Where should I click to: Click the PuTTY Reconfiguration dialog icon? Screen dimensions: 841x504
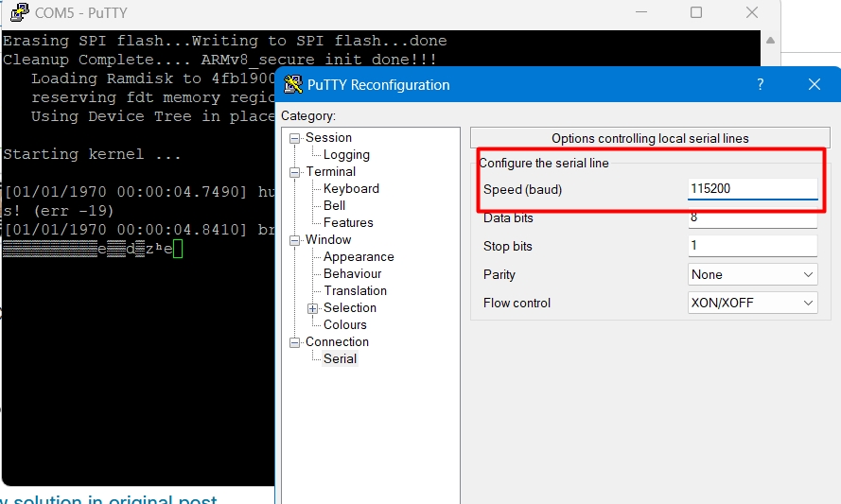tap(293, 84)
